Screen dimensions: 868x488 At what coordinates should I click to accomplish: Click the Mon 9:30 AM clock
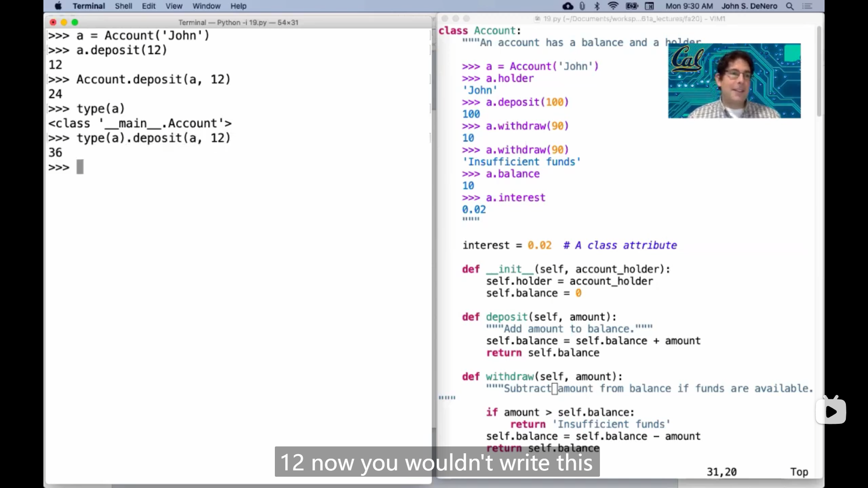tap(689, 6)
